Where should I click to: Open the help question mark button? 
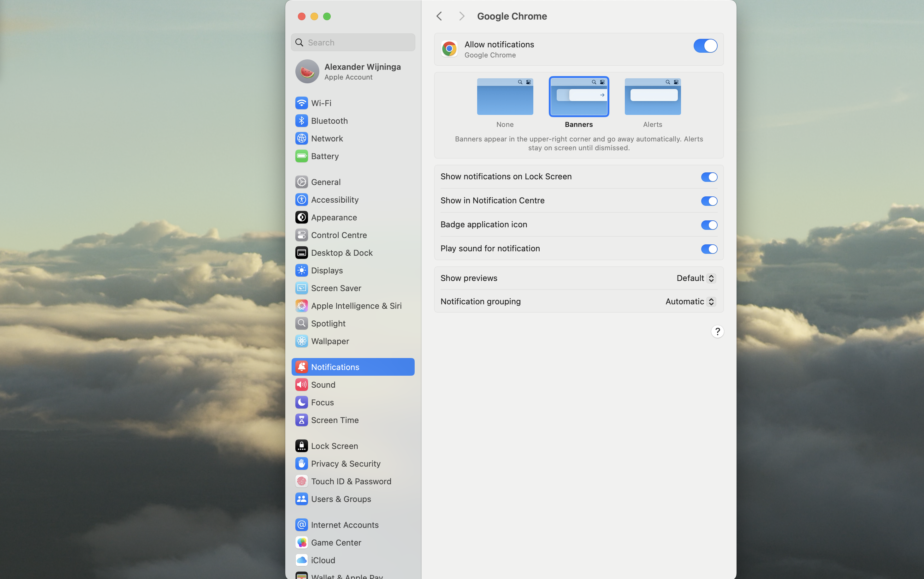coord(717,331)
